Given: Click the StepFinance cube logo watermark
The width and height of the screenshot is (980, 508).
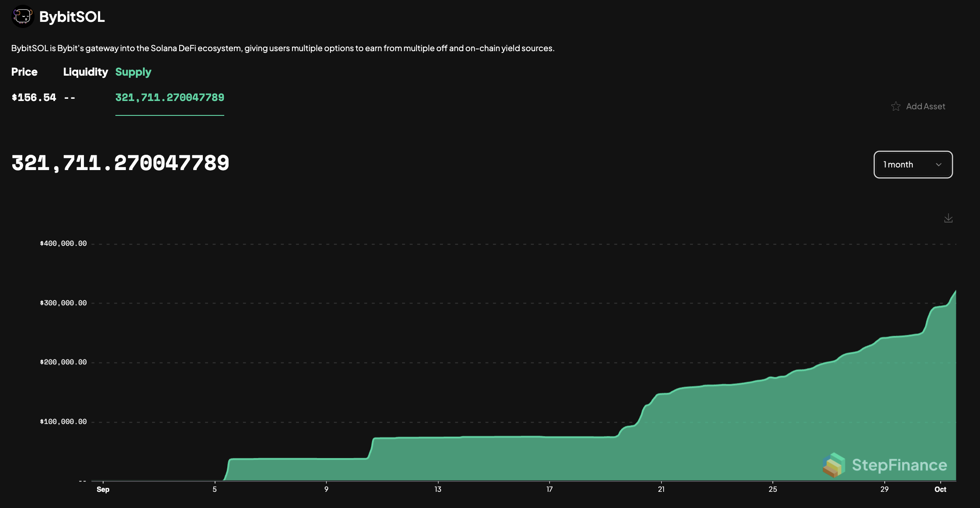Looking at the screenshot, I should point(834,465).
